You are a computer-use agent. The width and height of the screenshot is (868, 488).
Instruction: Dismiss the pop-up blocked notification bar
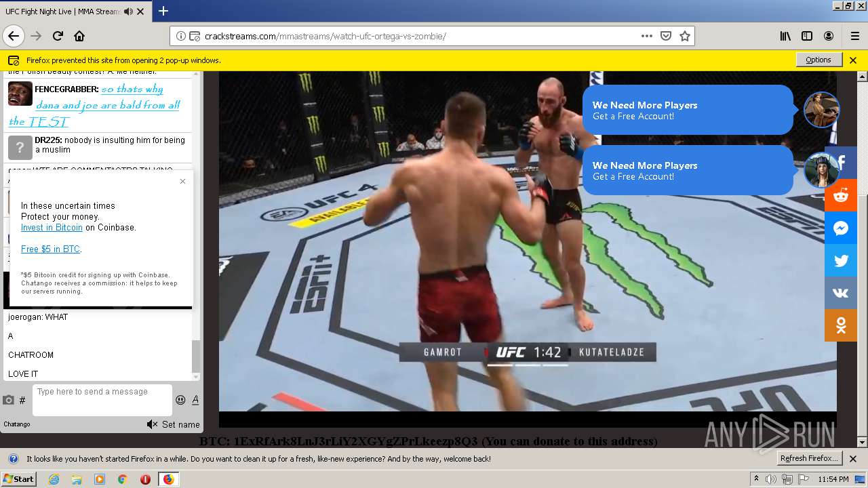853,60
